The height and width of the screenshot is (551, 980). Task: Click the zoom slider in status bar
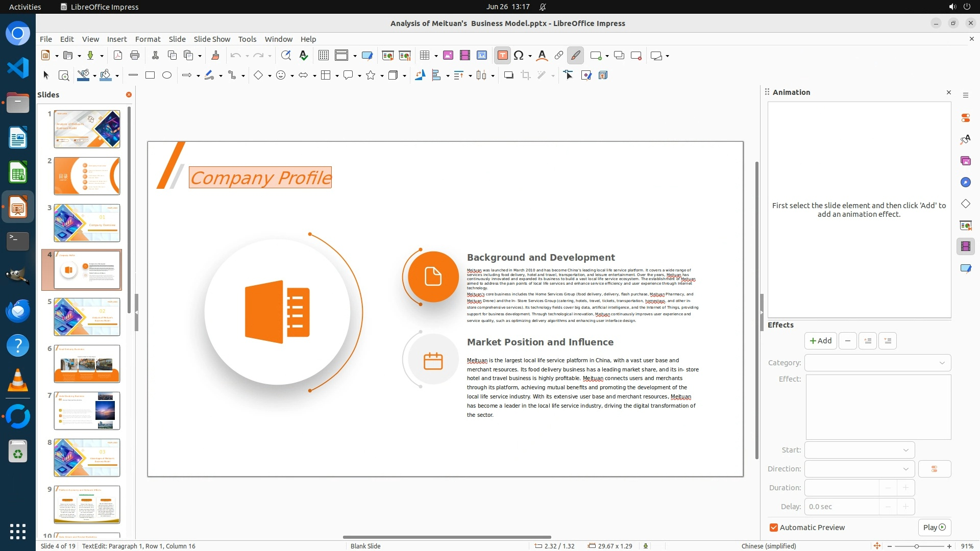coord(917,546)
